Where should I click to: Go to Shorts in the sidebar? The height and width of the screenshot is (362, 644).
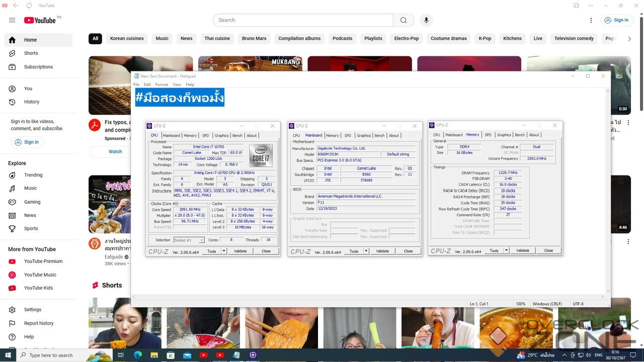tap(31, 53)
